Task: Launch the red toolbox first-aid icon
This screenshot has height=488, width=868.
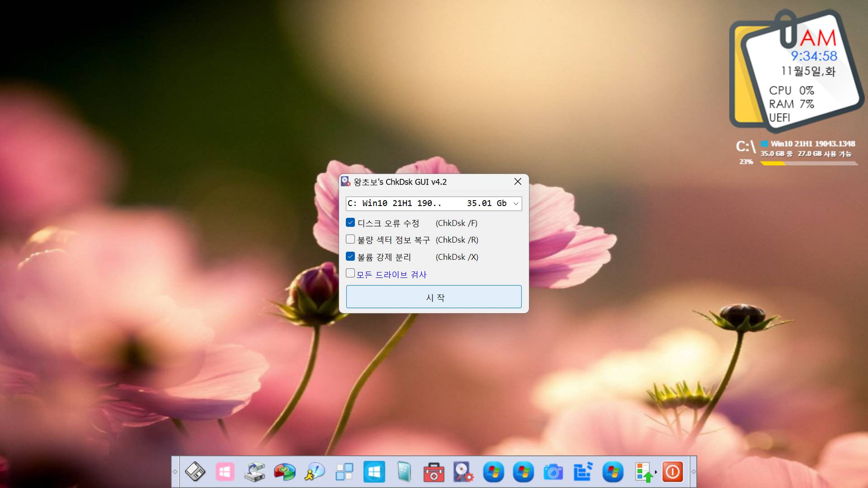Action: point(434,472)
